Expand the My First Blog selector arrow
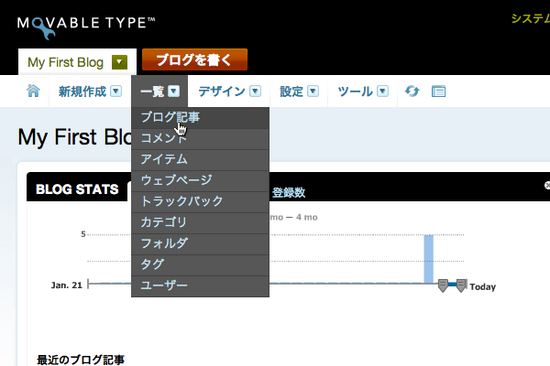The width and height of the screenshot is (550, 366). click(x=119, y=62)
